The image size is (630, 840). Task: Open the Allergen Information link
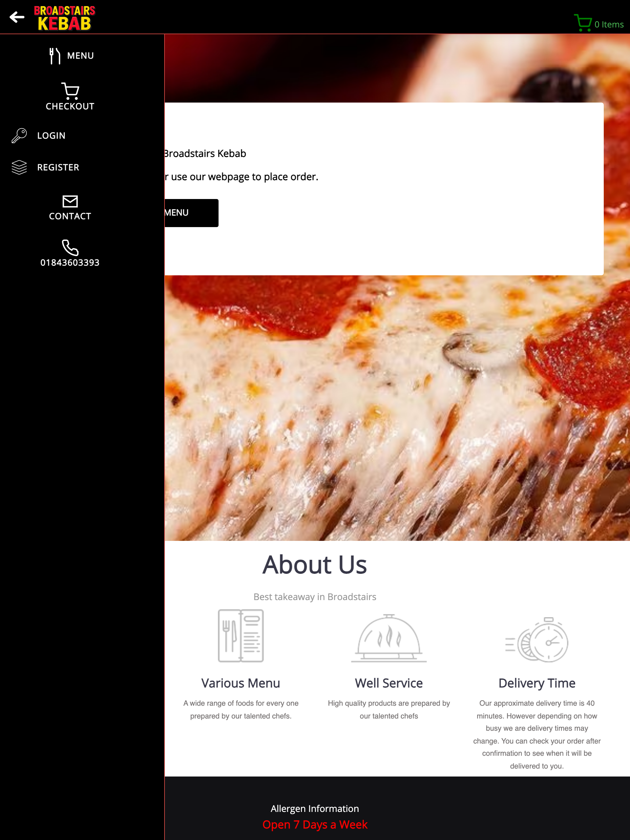click(x=315, y=809)
